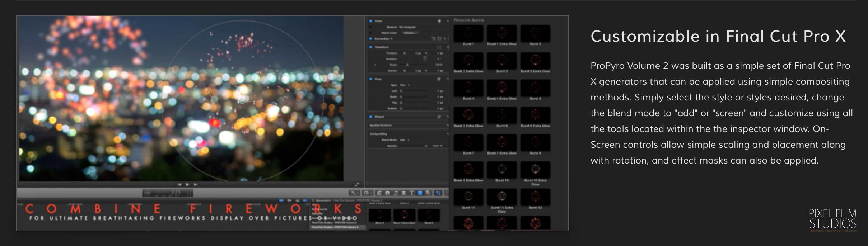Click the Opacity slider handle
Viewport: 868px width, 246px height.
(x=426, y=146)
